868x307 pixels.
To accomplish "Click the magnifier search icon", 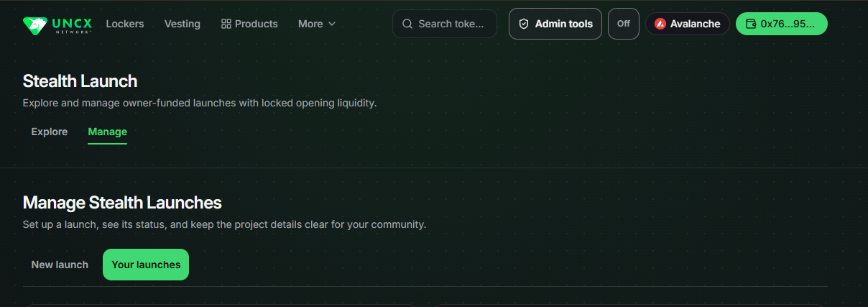I will tap(407, 24).
